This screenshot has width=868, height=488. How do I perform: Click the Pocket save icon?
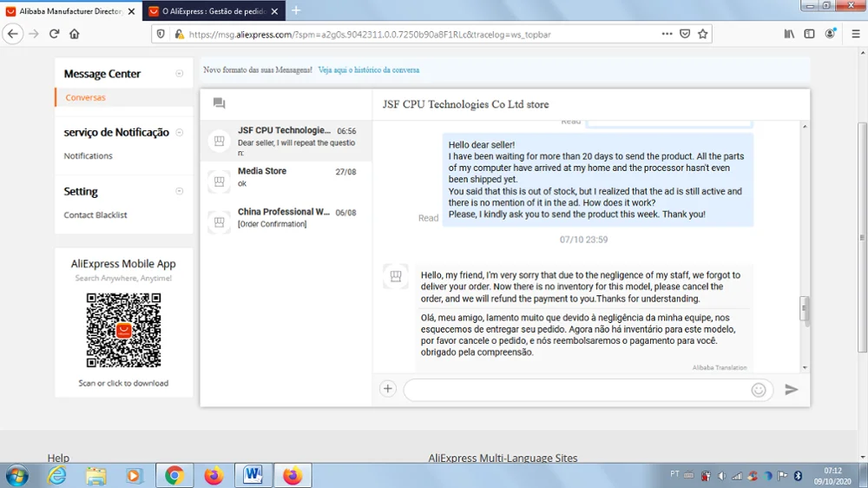point(685,34)
